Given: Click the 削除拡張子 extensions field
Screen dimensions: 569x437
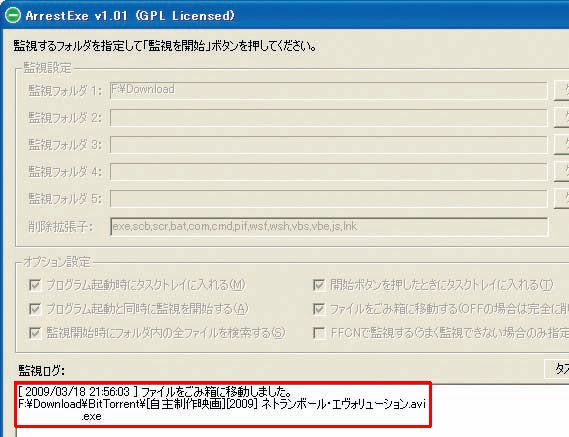Looking at the screenshot, I should point(329,226).
